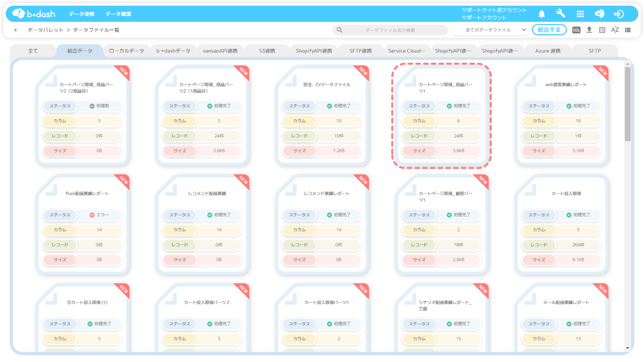The width and height of the screenshot is (644, 362).
Task: Click the upload file icon
Action: pyautogui.click(x=589, y=30)
